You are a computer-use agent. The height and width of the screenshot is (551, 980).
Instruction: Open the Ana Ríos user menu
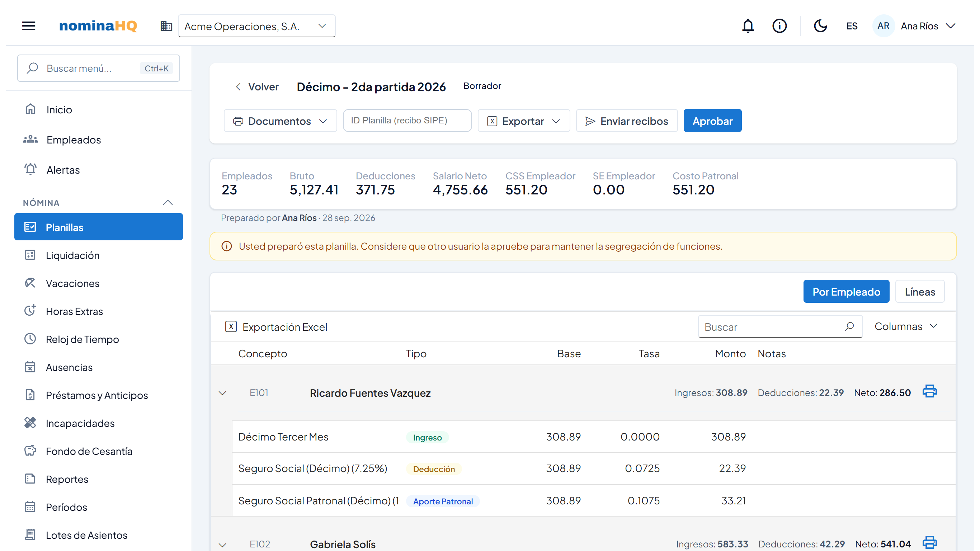click(x=914, y=26)
